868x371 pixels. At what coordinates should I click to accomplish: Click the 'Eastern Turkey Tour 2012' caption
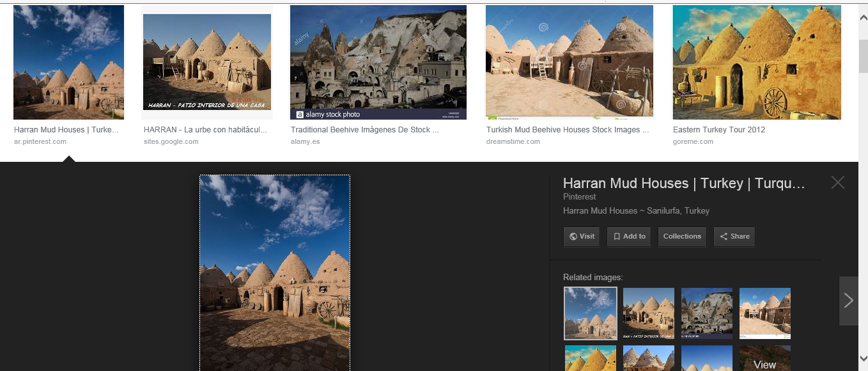[719, 130]
